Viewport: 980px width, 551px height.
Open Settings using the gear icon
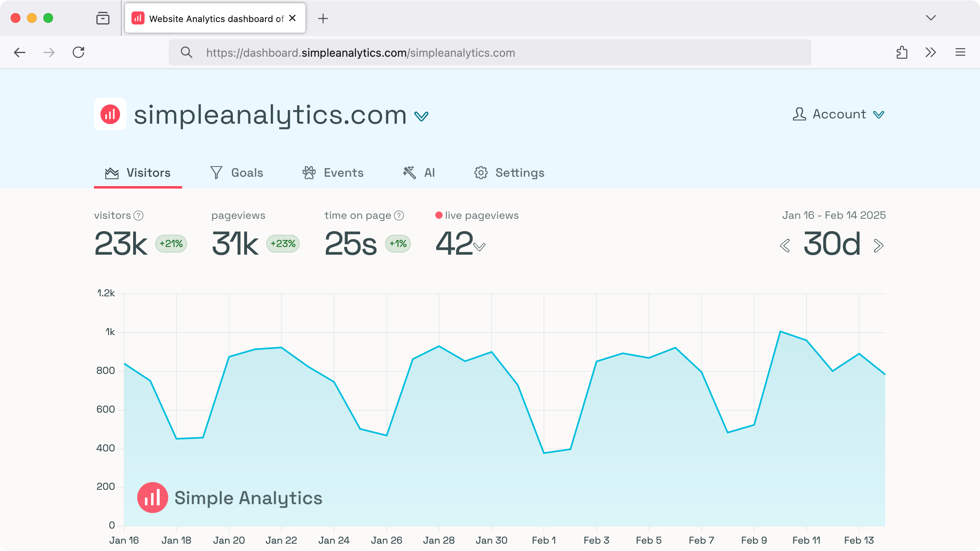481,172
